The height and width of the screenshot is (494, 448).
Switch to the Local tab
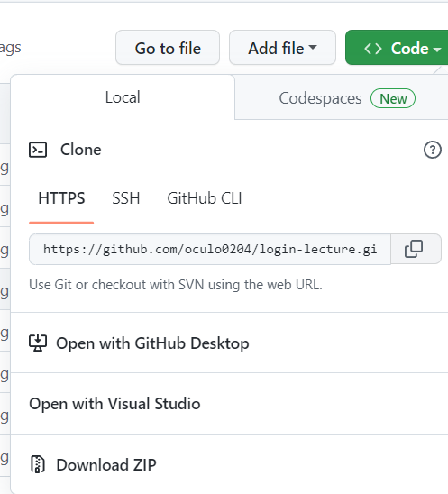pyautogui.click(x=123, y=97)
